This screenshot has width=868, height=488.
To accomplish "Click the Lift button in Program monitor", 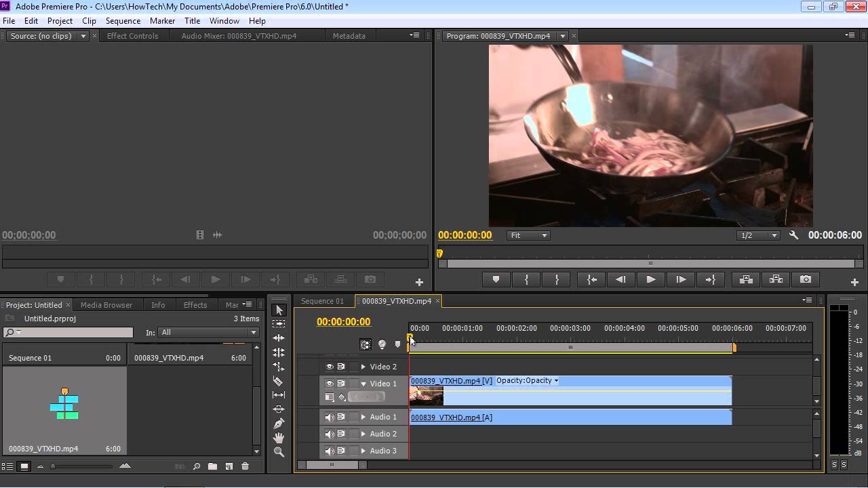I will pyautogui.click(x=745, y=279).
